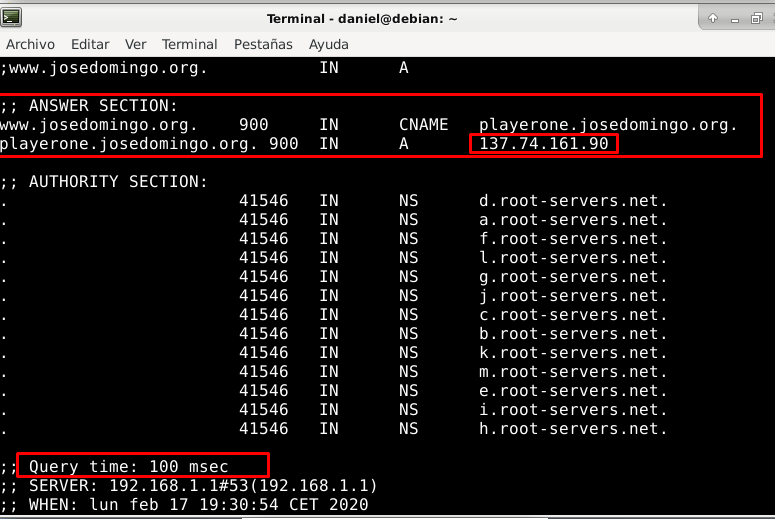Viewport: 775px width, 519px height.
Task: Click the AUTHORITY SECTION header line
Action: coord(104,182)
